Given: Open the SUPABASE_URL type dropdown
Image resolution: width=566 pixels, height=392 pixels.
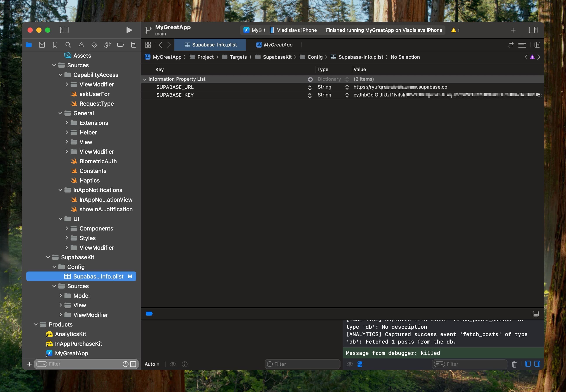Looking at the screenshot, I should point(347,87).
